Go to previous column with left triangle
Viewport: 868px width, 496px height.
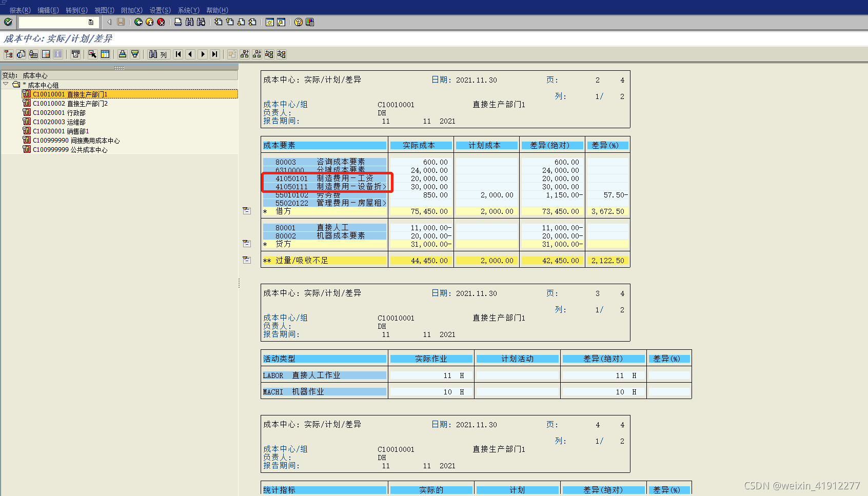pyautogui.click(x=190, y=54)
